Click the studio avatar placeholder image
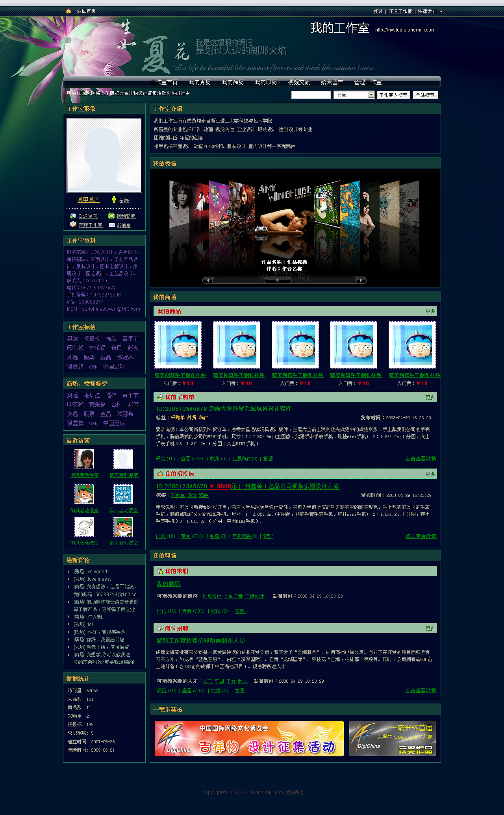Viewport: 504px width, 815px height. [x=104, y=155]
